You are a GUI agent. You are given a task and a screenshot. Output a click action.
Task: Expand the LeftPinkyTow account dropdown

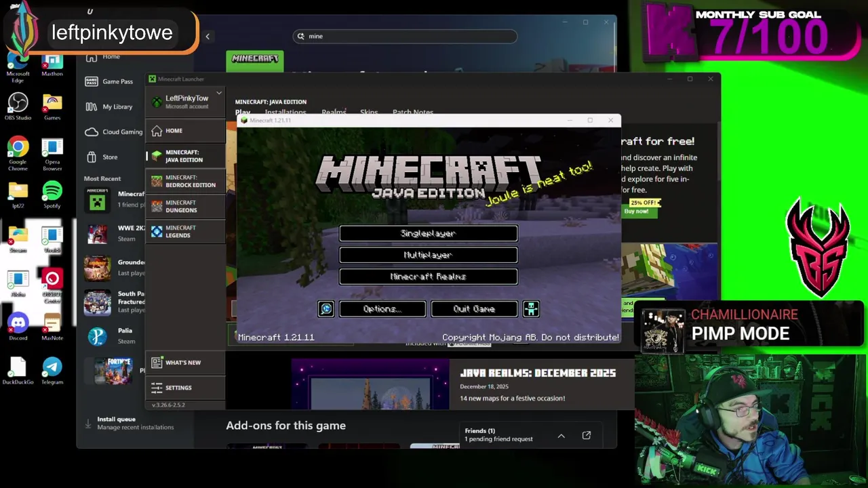[x=219, y=93]
